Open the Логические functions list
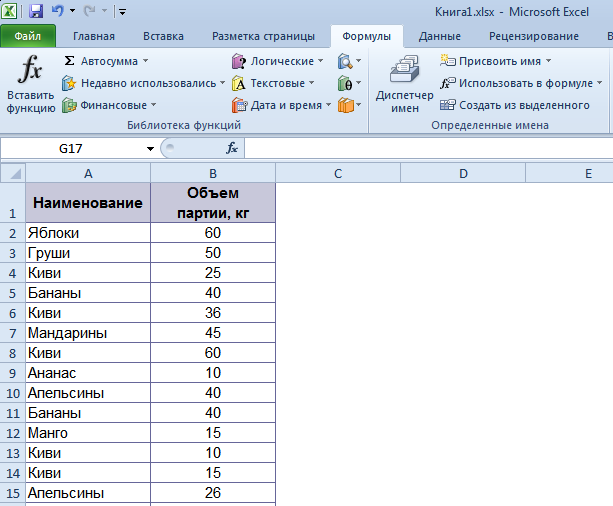The height and width of the screenshot is (506, 613). tap(277, 61)
